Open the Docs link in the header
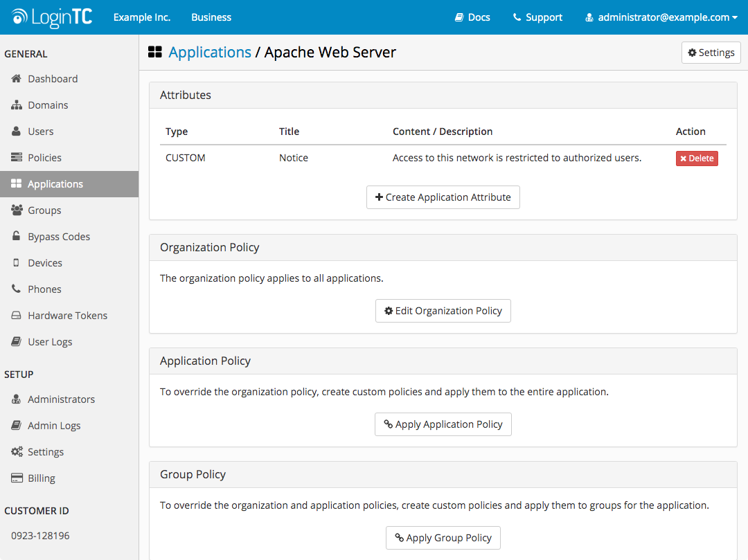The width and height of the screenshot is (748, 560). (x=472, y=17)
